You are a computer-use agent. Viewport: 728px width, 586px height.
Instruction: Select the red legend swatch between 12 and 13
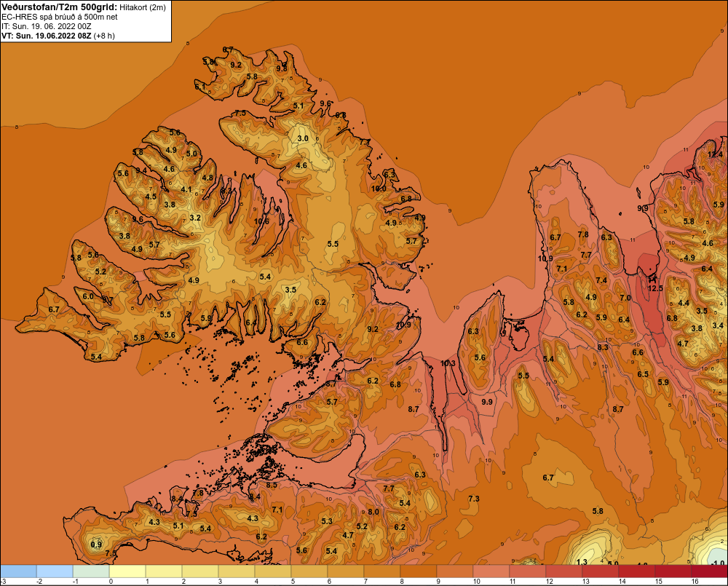(564, 571)
